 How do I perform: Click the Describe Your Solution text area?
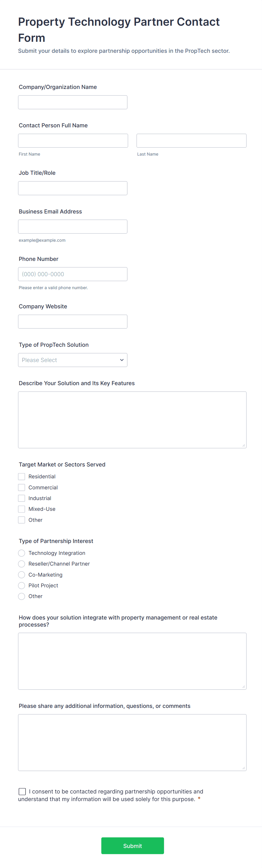point(132,420)
